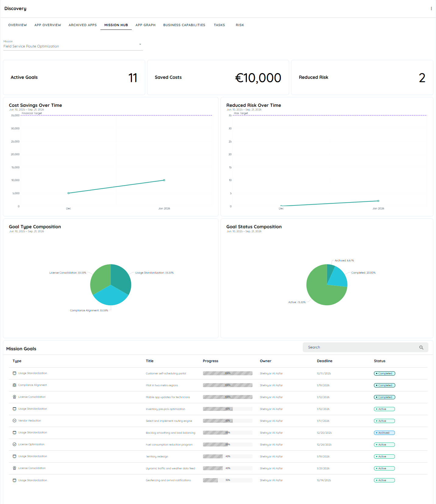Expand the Mission dropdown arrow
The width and height of the screenshot is (436, 504).
click(x=140, y=44)
